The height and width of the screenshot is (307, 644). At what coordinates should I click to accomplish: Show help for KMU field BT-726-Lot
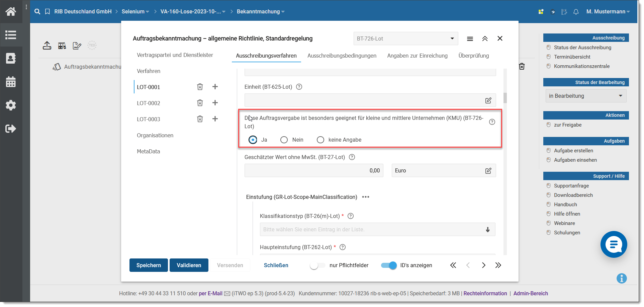pos(492,122)
